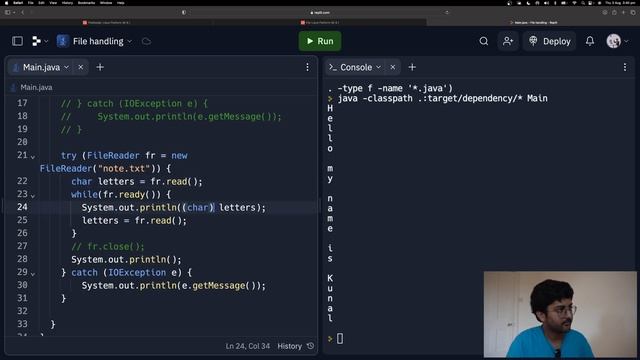Run the program with the Run button
The image size is (640, 360).
pyautogui.click(x=320, y=41)
